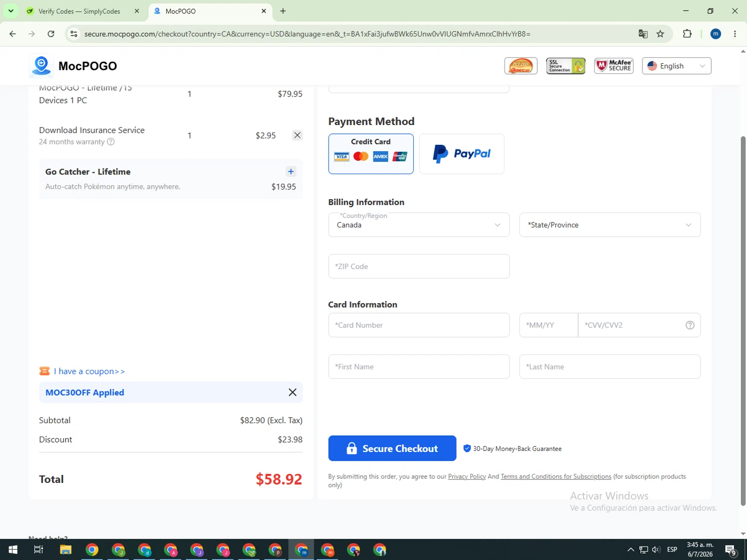Viewport: 747px width, 560px height.
Task: Focus the MM/YY expiry field
Action: (x=549, y=325)
